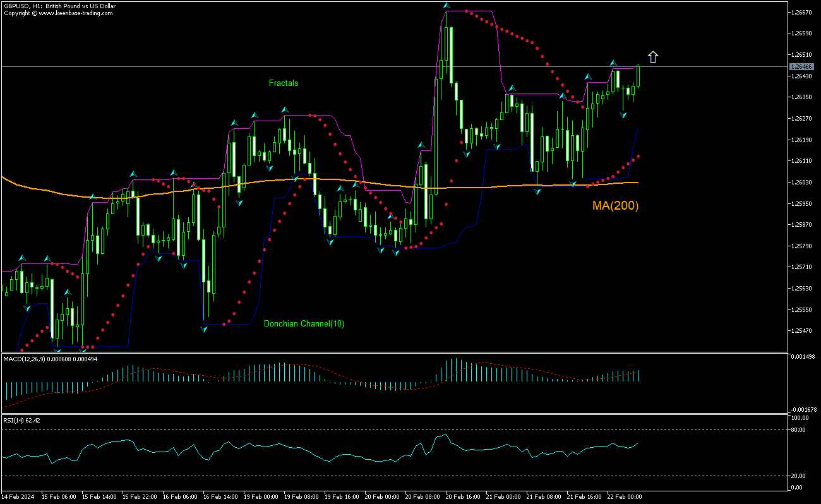Click price level 1.26030 on the axis
821x504 pixels.
coord(801,182)
